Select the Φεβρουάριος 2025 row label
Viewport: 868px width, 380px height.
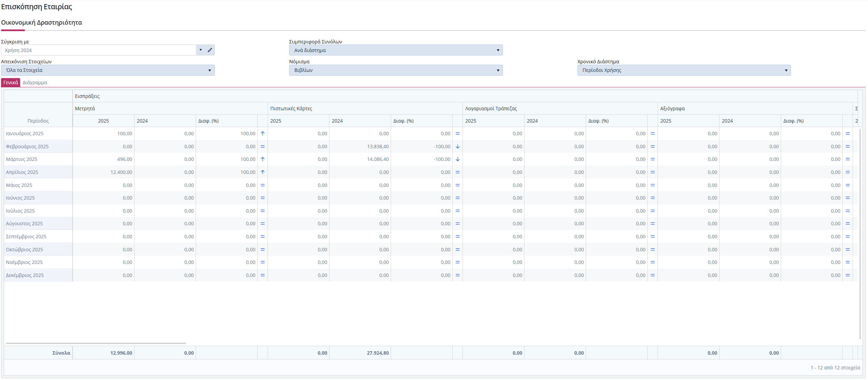tap(27, 147)
